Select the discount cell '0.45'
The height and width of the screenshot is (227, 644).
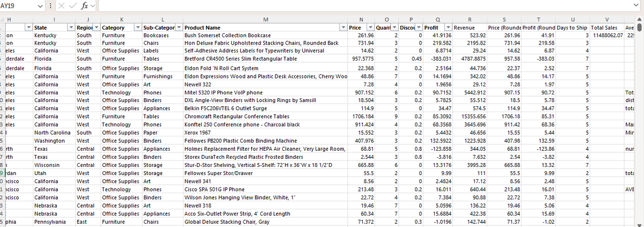pyautogui.click(x=411, y=58)
